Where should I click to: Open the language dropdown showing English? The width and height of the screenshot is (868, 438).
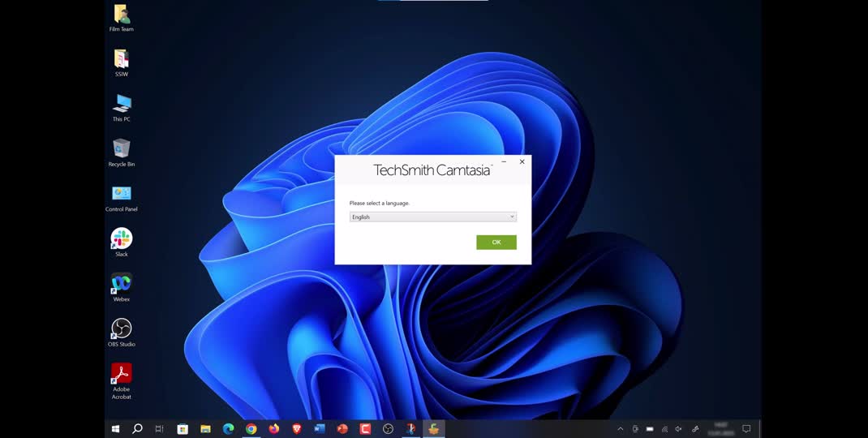(x=433, y=217)
